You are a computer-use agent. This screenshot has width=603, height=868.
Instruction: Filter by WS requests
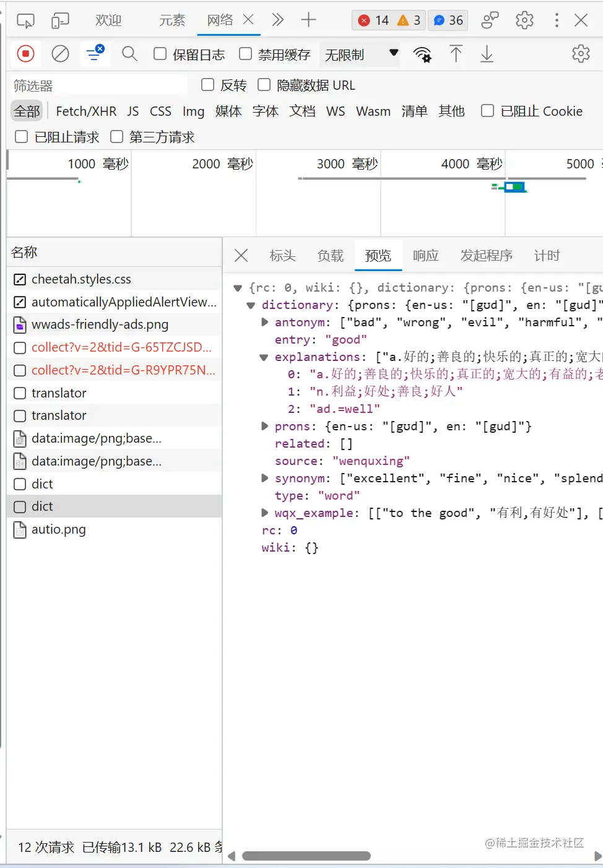click(x=336, y=111)
